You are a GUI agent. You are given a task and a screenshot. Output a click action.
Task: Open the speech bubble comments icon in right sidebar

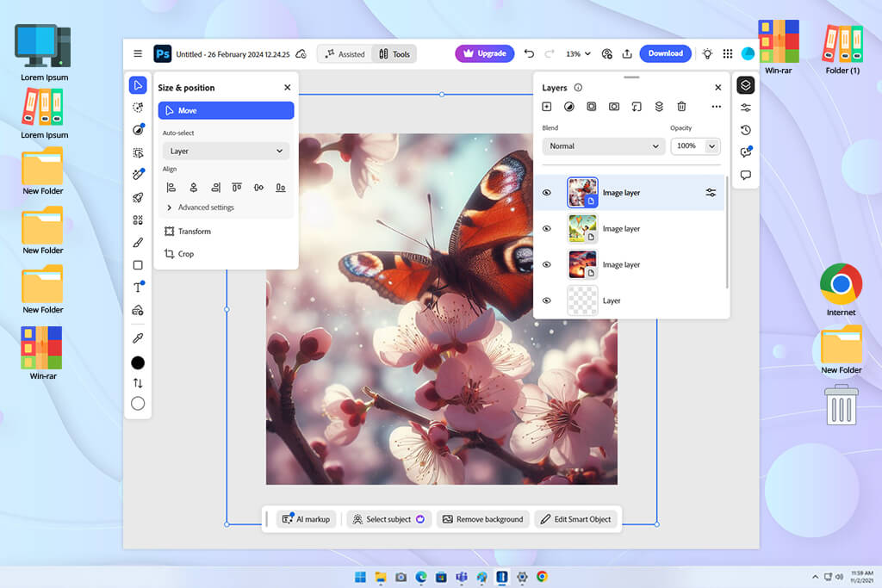pyautogui.click(x=745, y=175)
